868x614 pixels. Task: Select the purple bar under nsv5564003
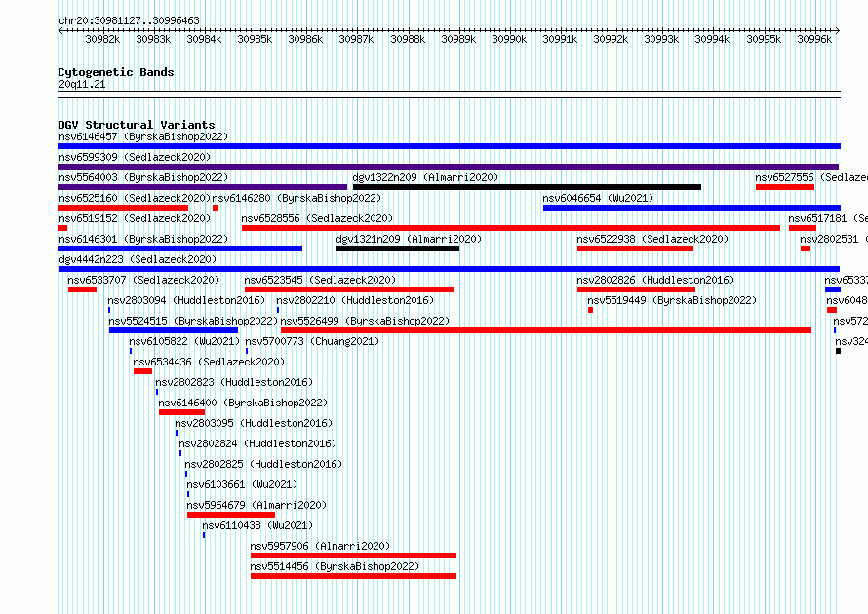203,187
